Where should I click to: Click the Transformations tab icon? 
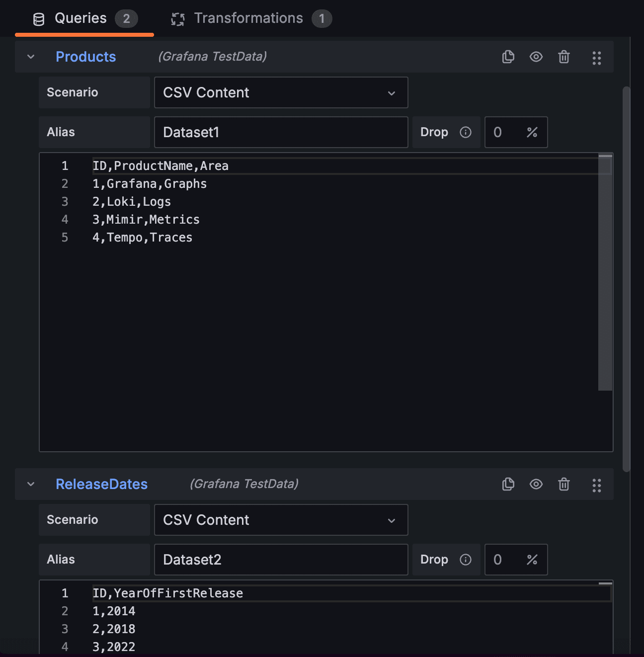[178, 19]
